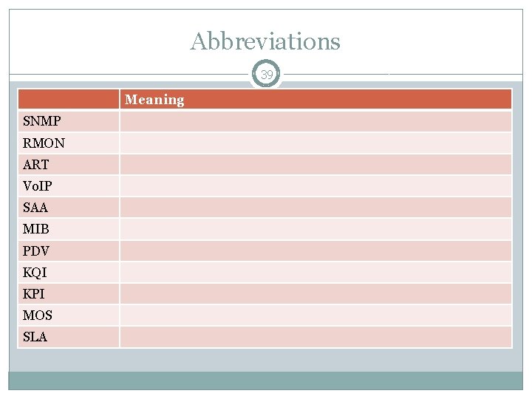Click the empty Meaning cell for VoIP
Screen dimensions: 532x399
(x=316, y=185)
